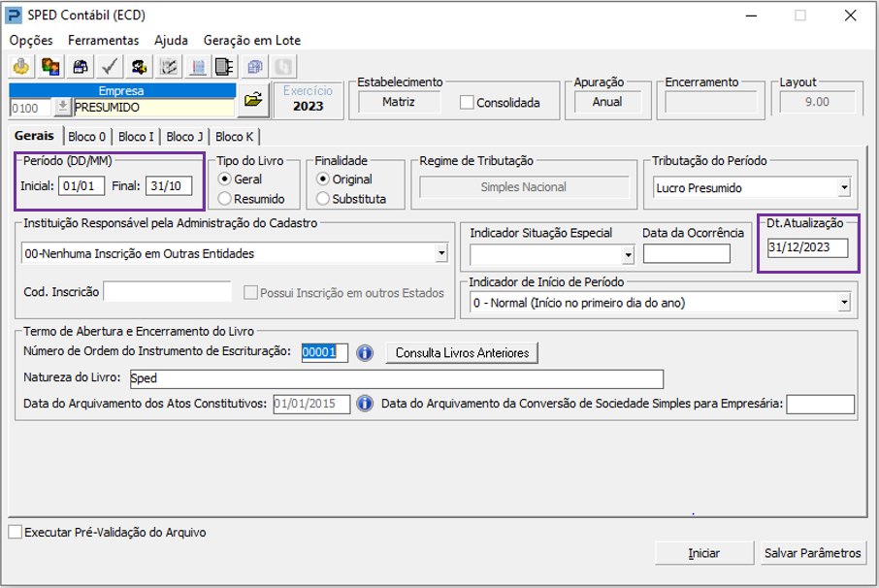Click the empty Encerramento box
Viewport: 879px width, 588px height.
point(711,102)
